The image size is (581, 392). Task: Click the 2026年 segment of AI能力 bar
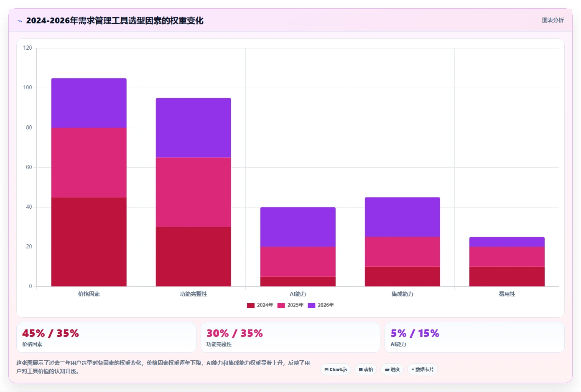click(298, 227)
